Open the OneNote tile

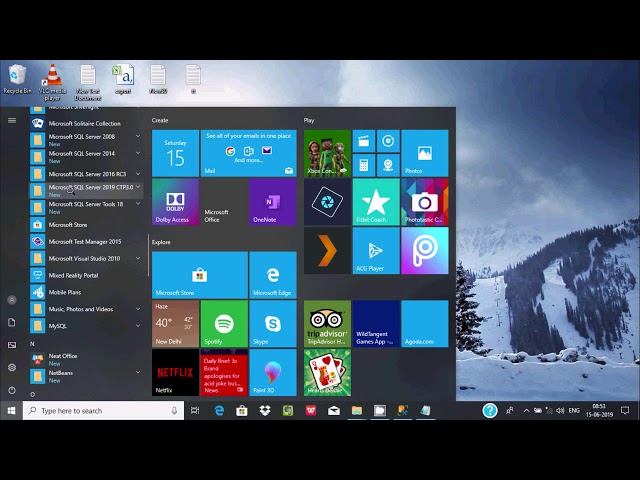273,202
